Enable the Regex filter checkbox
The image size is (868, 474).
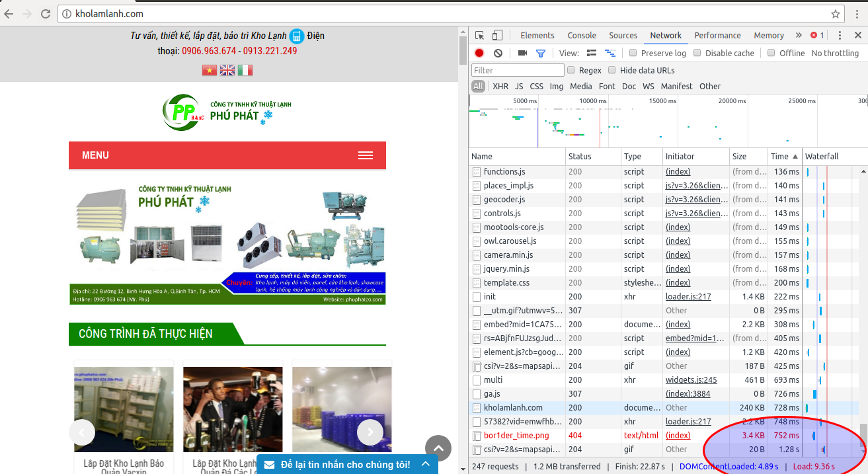(x=571, y=70)
